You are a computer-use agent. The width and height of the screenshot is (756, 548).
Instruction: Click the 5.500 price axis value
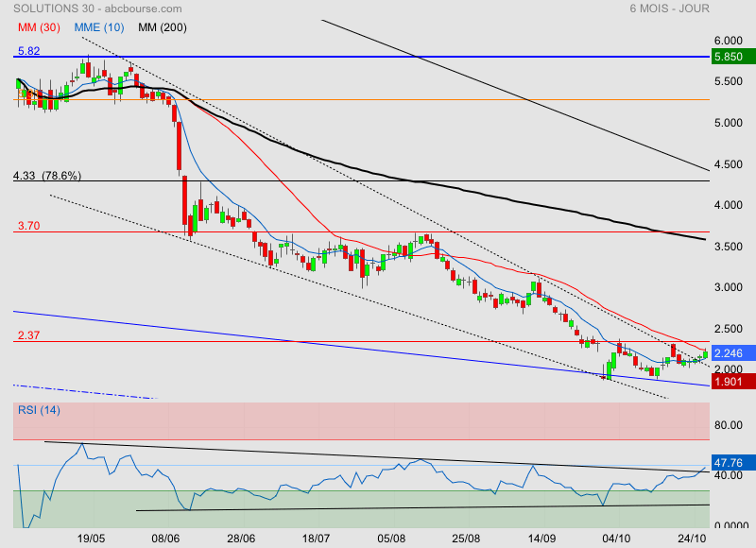coord(728,81)
